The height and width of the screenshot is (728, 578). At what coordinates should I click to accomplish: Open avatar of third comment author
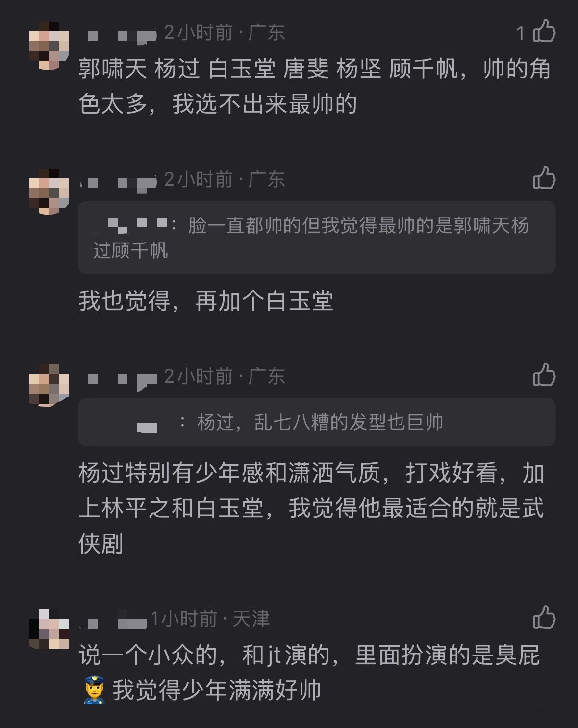(x=49, y=386)
